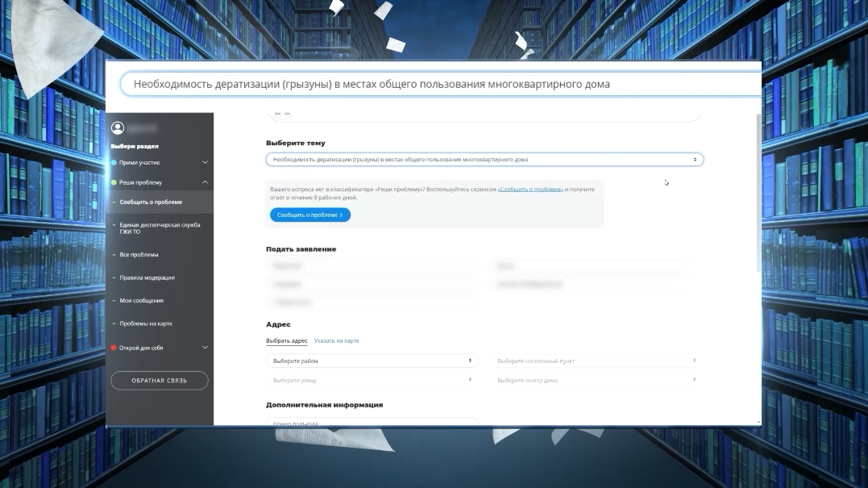The width and height of the screenshot is (868, 488).
Task: Open 'Единая диспетчерская служба ГЖИ ТО'
Action: coord(159,228)
